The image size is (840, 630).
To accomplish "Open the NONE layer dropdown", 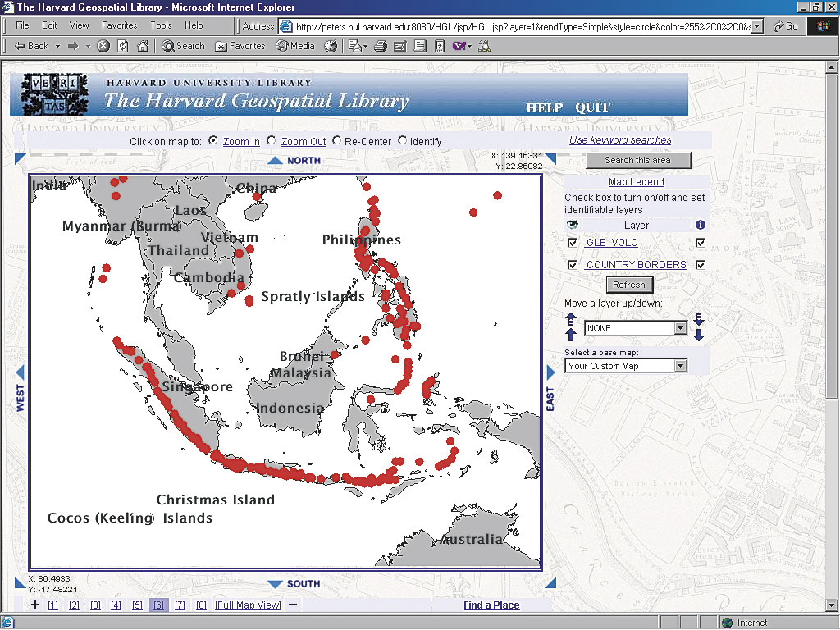I will point(636,328).
